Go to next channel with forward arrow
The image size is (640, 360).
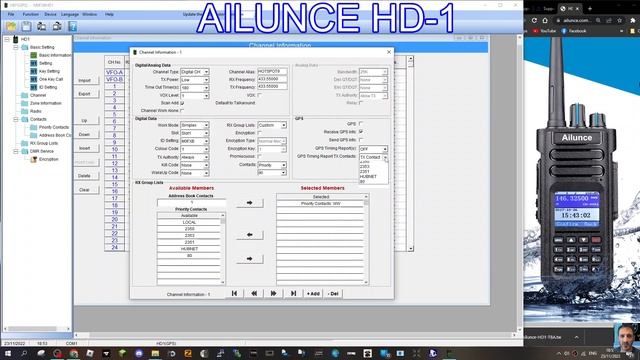pyautogui.click(x=273, y=293)
